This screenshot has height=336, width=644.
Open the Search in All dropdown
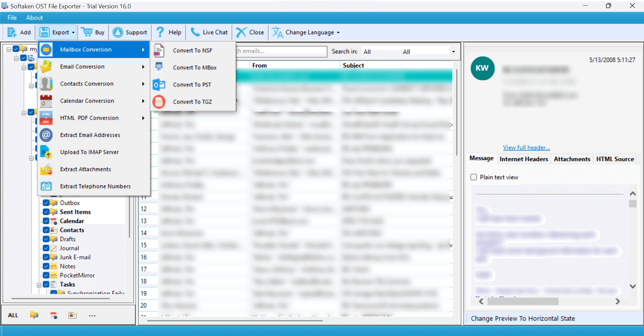coord(453,52)
